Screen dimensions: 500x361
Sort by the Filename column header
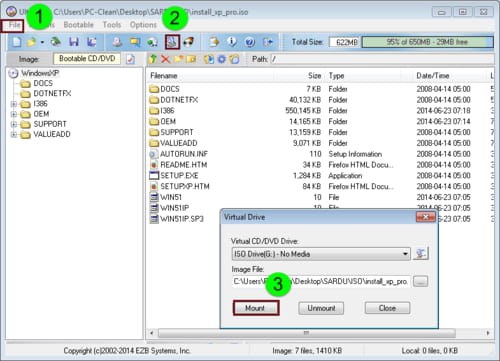[210, 76]
